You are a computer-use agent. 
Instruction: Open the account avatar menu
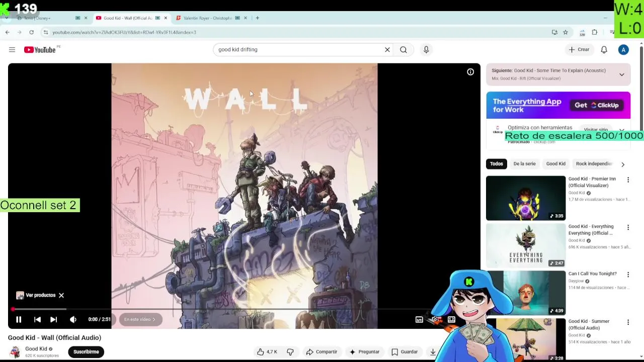623,50
